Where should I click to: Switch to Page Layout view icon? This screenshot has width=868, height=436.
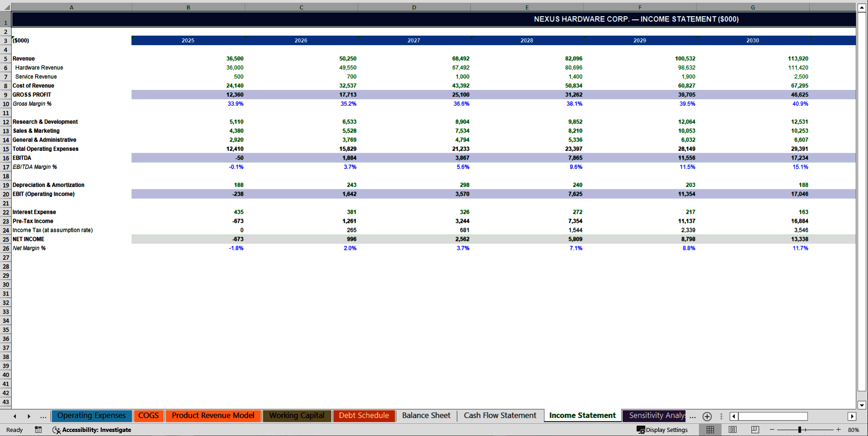(x=732, y=430)
